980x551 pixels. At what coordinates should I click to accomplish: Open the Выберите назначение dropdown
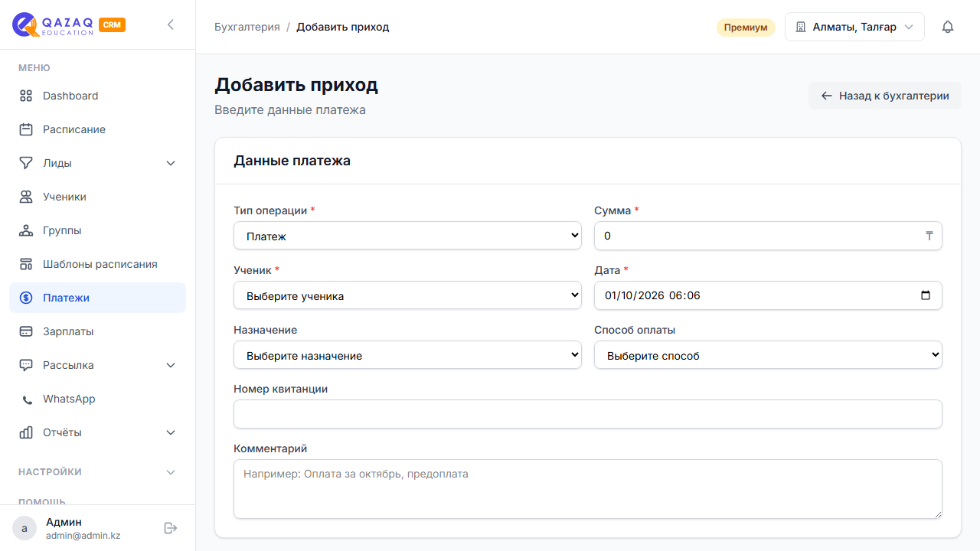tap(407, 355)
